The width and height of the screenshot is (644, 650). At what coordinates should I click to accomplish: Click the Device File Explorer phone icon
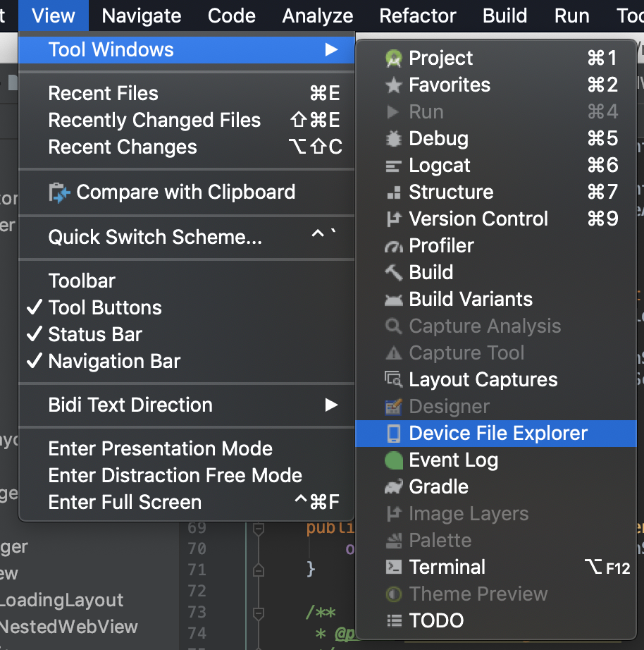pyautogui.click(x=393, y=434)
